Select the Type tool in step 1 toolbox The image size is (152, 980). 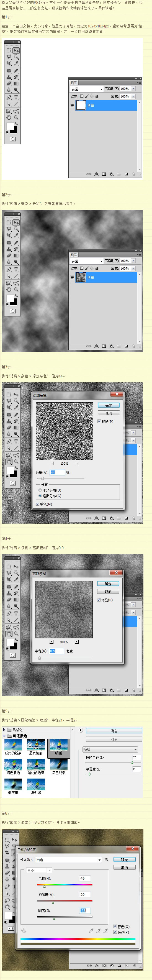coord(16,97)
